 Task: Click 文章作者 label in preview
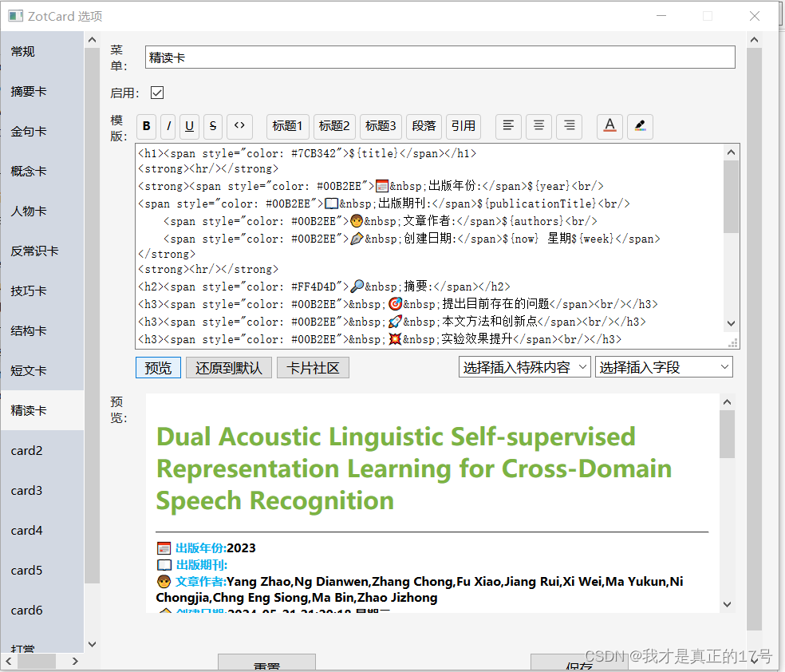(199, 582)
